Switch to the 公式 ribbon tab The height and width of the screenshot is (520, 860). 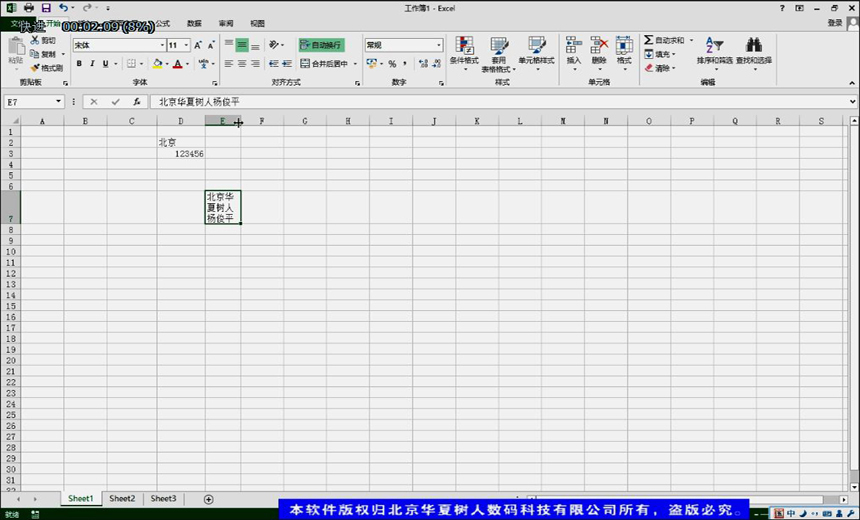[x=163, y=23]
